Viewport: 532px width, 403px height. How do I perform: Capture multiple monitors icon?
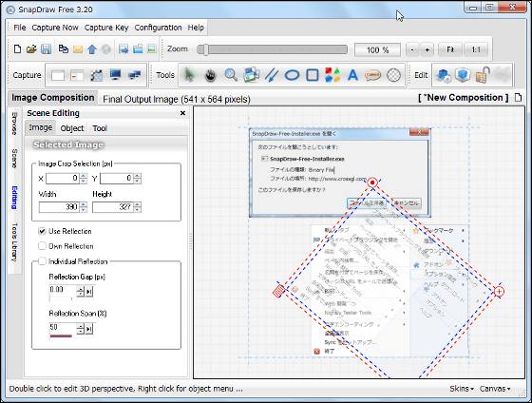134,75
